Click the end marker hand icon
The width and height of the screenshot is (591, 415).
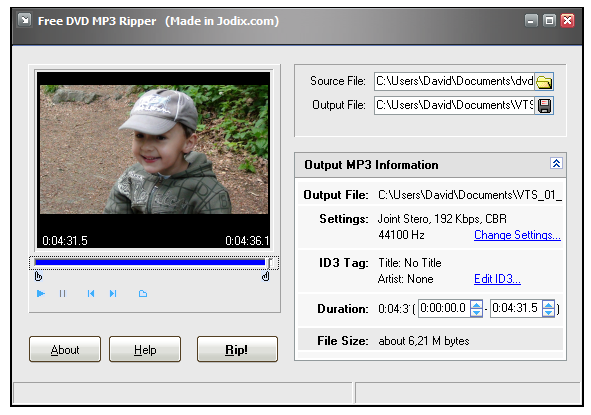[x=266, y=276]
